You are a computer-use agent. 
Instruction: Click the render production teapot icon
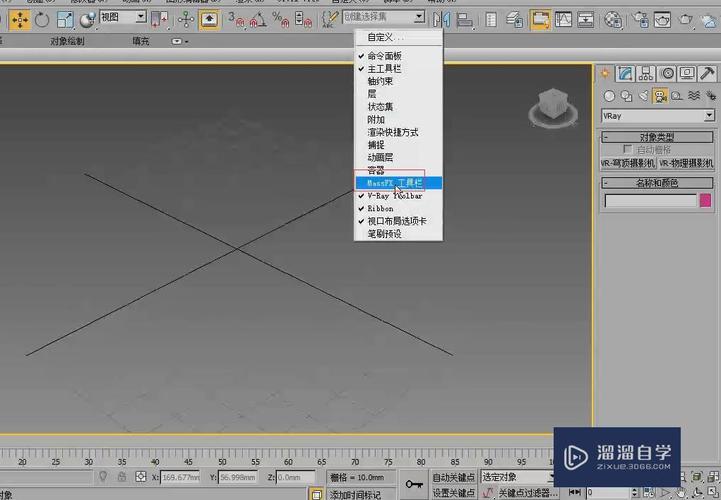(x=685, y=20)
